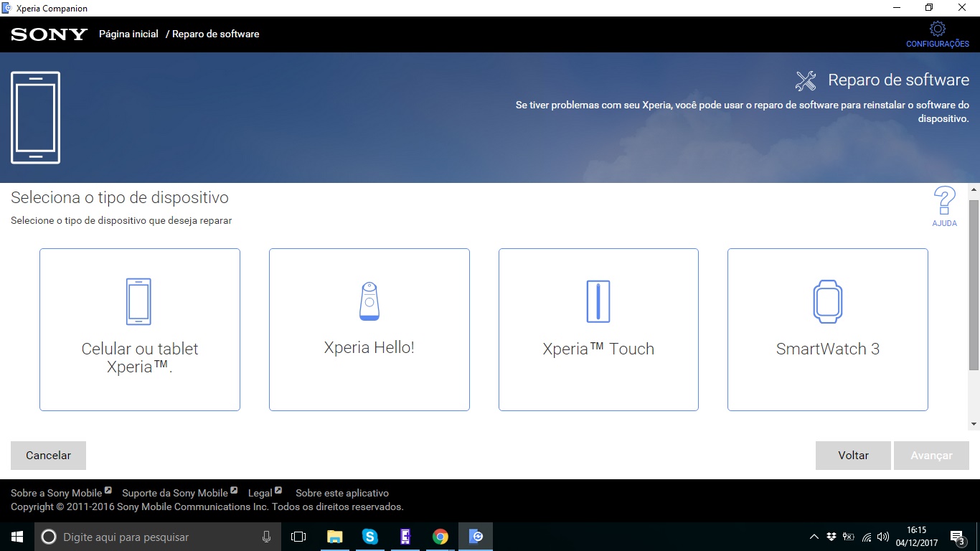This screenshot has height=551, width=980.
Task: Open Sobre este aplicativo link
Action: (342, 493)
